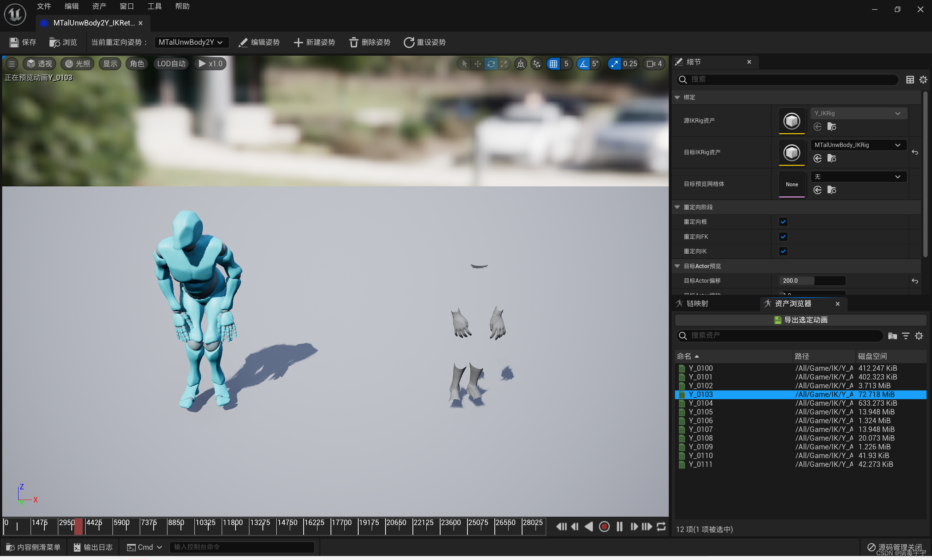The width and height of the screenshot is (932, 560).
Task: Toggle the 重定向FK checkbox
Action: [783, 237]
